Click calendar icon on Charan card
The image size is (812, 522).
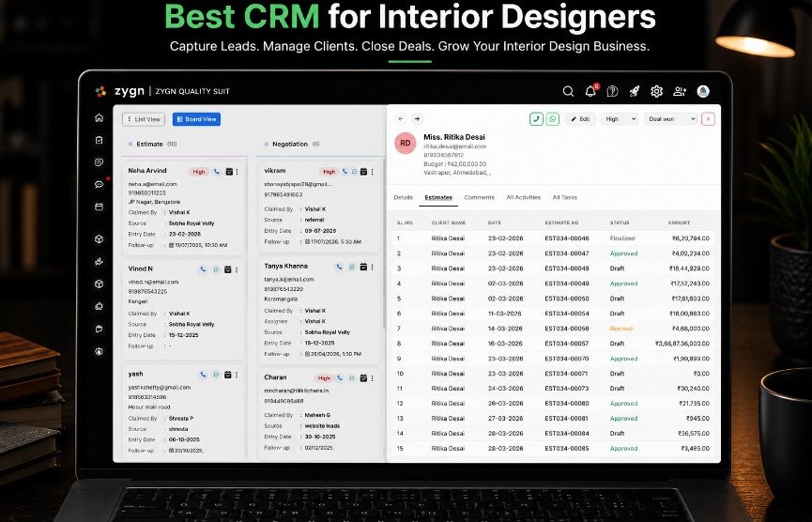point(363,378)
